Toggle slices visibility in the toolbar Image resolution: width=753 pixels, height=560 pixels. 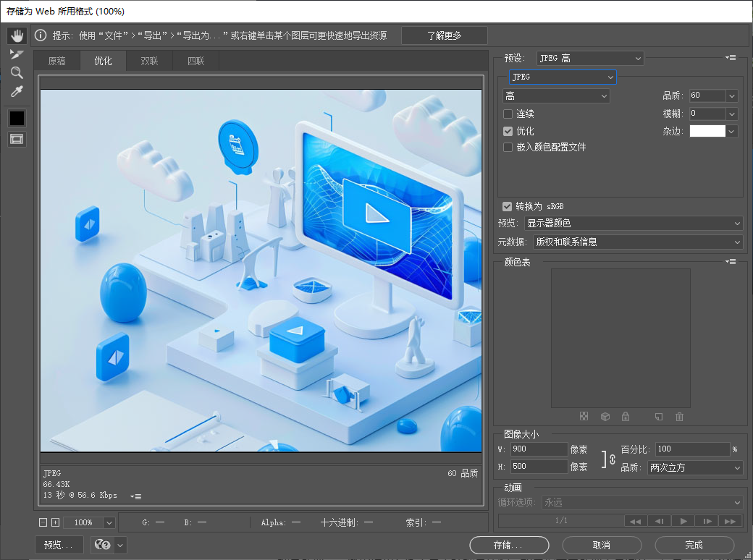17,138
